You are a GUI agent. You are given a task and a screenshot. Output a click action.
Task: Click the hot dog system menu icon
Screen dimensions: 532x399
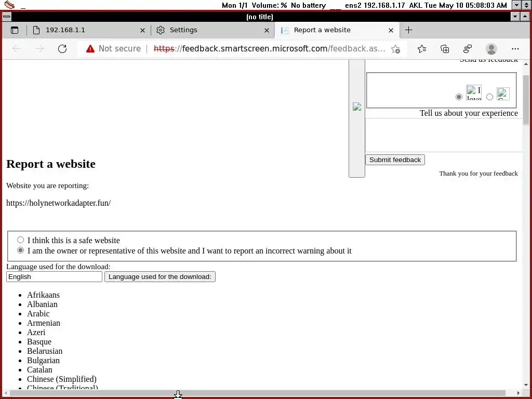pyautogui.click(x=9, y=5)
